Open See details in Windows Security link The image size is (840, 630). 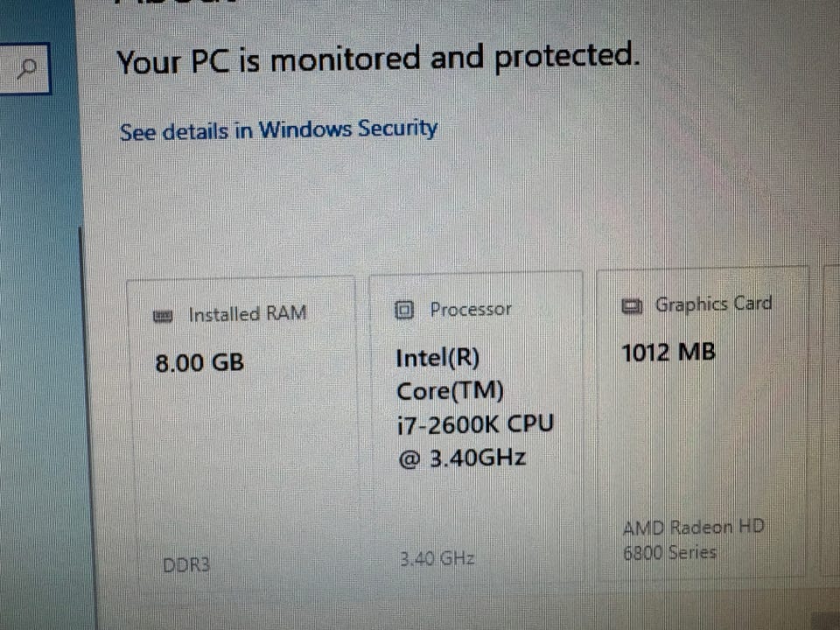[278, 130]
